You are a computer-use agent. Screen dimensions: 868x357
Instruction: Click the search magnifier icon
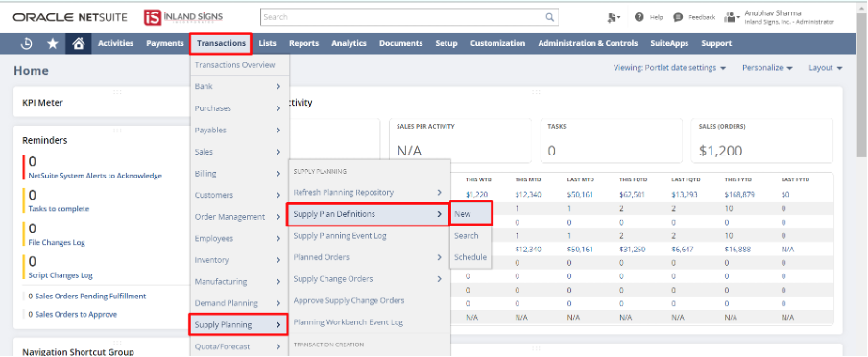tap(549, 17)
